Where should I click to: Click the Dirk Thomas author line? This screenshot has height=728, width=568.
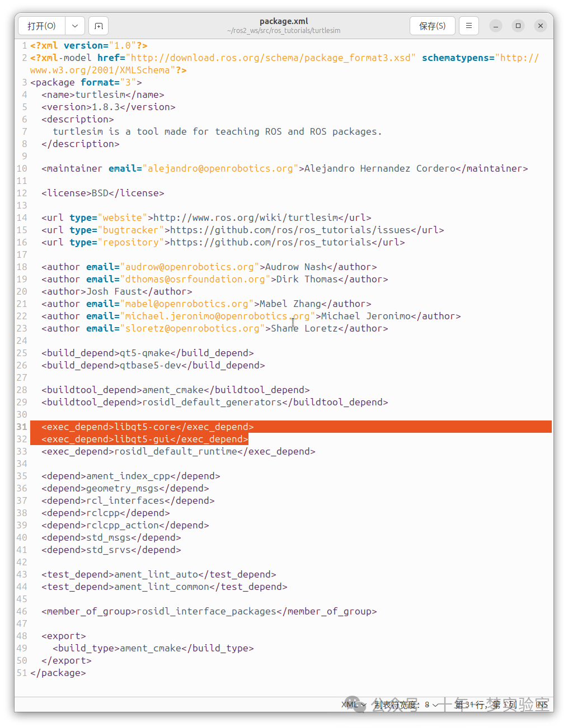coord(215,279)
